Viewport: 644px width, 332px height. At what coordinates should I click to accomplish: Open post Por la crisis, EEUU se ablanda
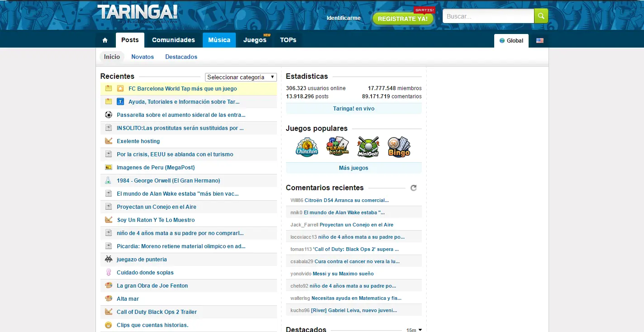[175, 154]
